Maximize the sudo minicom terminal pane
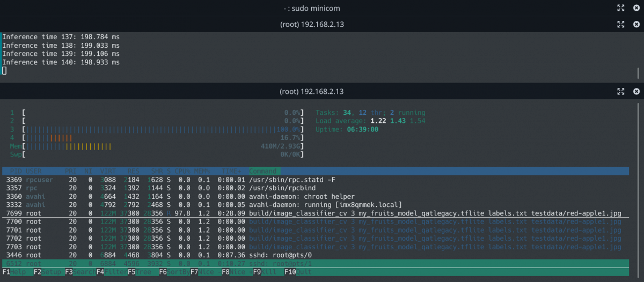The width and height of the screenshot is (644, 282). pos(620,8)
